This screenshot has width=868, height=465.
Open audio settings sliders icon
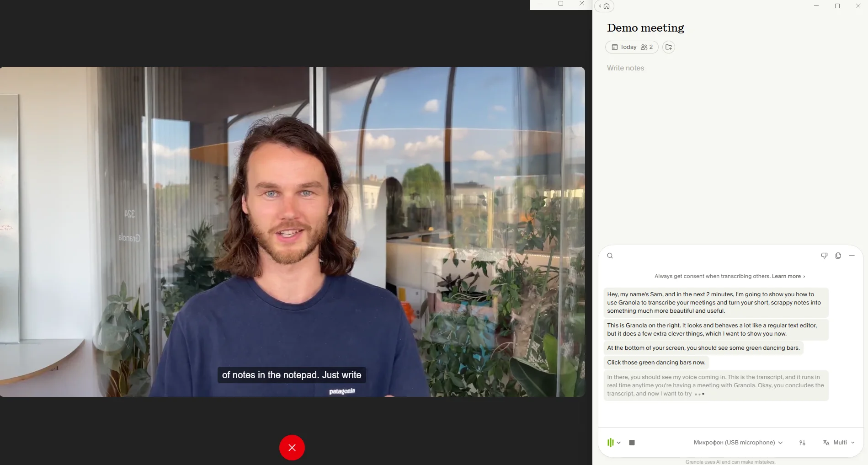coord(802,443)
